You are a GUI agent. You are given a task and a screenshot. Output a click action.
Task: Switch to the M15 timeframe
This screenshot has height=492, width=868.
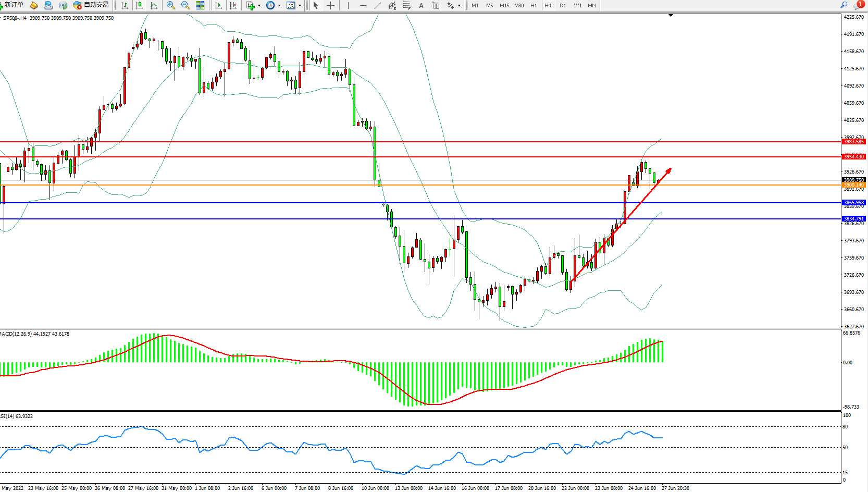[504, 6]
